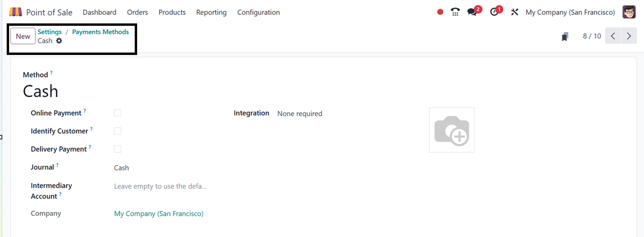
Task: Enable the Online Payment checkbox
Action: tap(118, 113)
